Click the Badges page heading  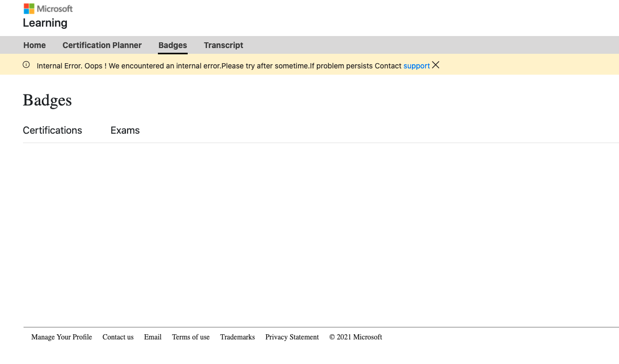48,100
